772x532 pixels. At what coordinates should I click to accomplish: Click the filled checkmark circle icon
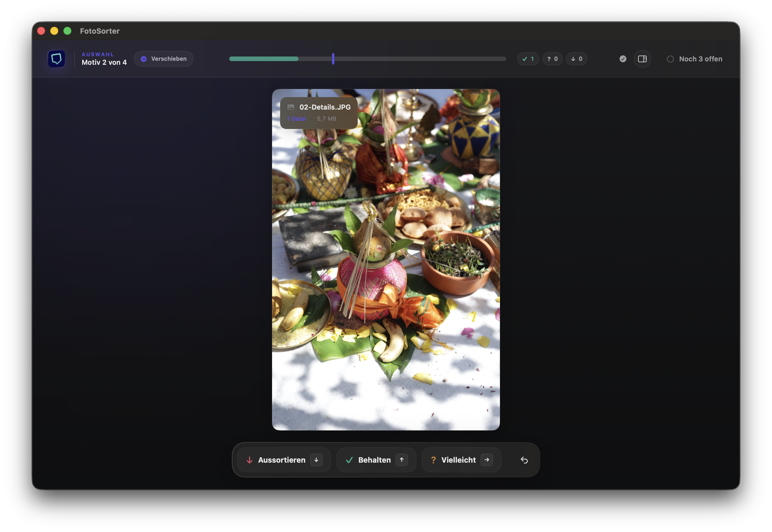pos(623,59)
